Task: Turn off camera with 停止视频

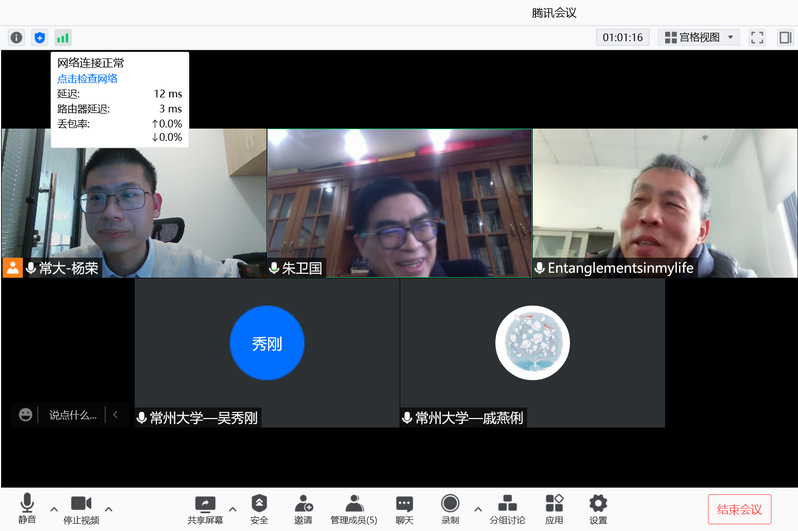Action: (81, 508)
